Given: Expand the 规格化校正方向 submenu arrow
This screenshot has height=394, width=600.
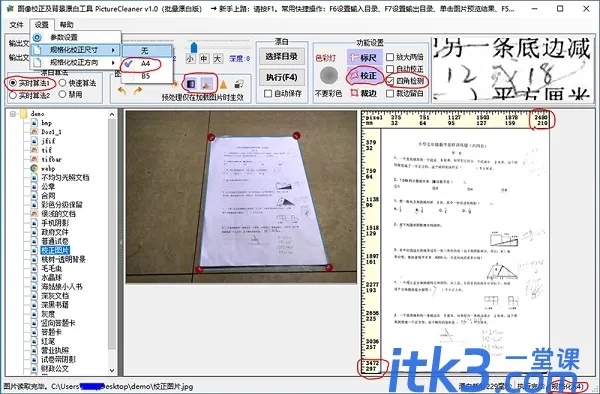Looking at the screenshot, I should coord(113,62).
